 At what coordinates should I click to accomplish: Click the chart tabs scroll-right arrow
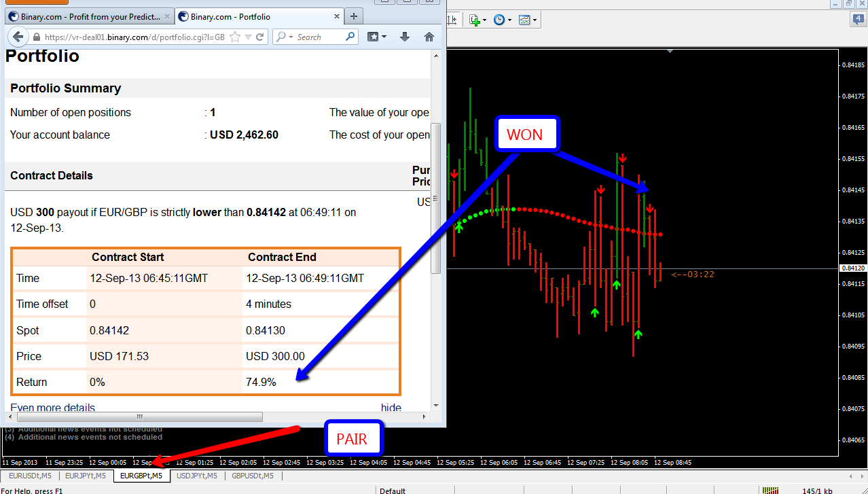tap(863, 476)
